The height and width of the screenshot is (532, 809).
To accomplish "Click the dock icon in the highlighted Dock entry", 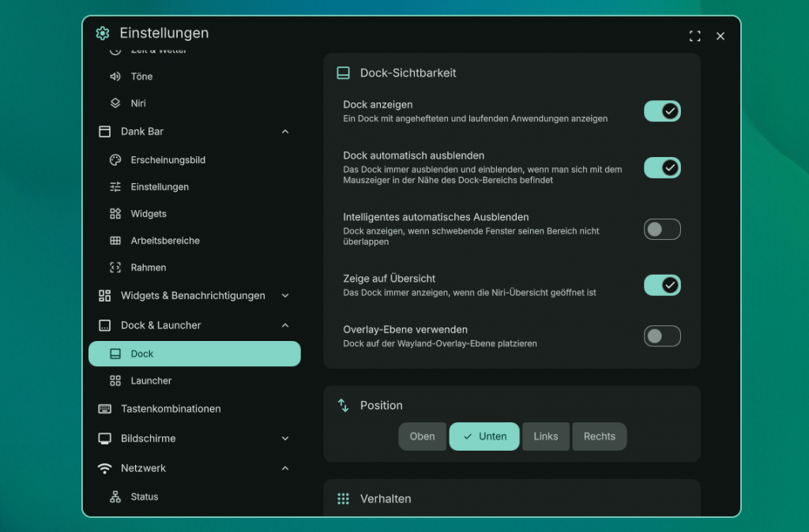I will [115, 354].
